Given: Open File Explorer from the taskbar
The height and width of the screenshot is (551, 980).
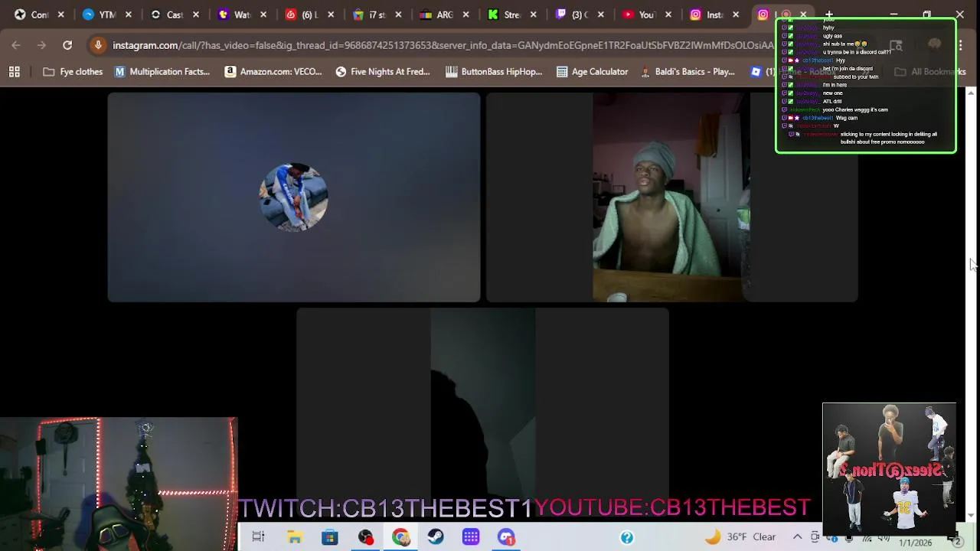Looking at the screenshot, I should (294, 536).
